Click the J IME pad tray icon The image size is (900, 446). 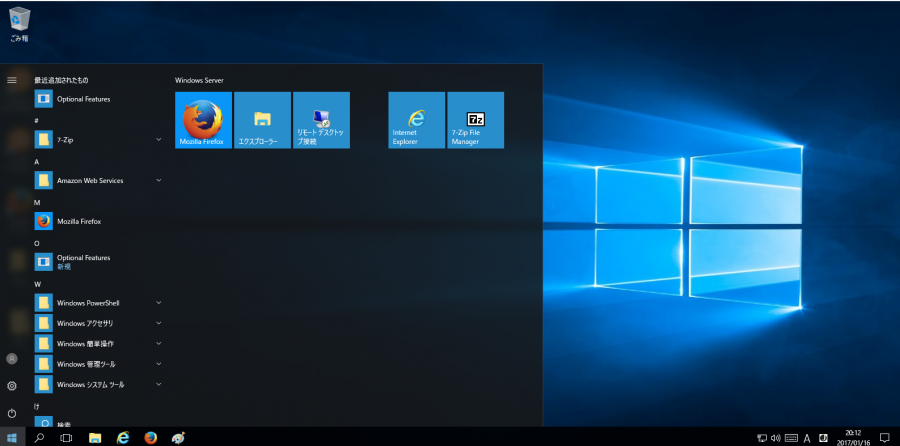[823, 438]
